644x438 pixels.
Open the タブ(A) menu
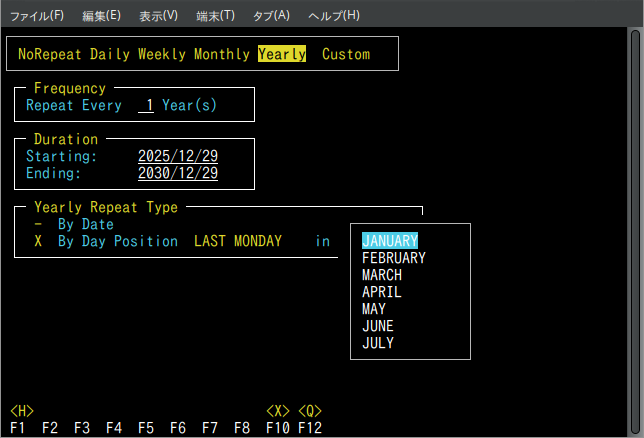tap(271, 16)
